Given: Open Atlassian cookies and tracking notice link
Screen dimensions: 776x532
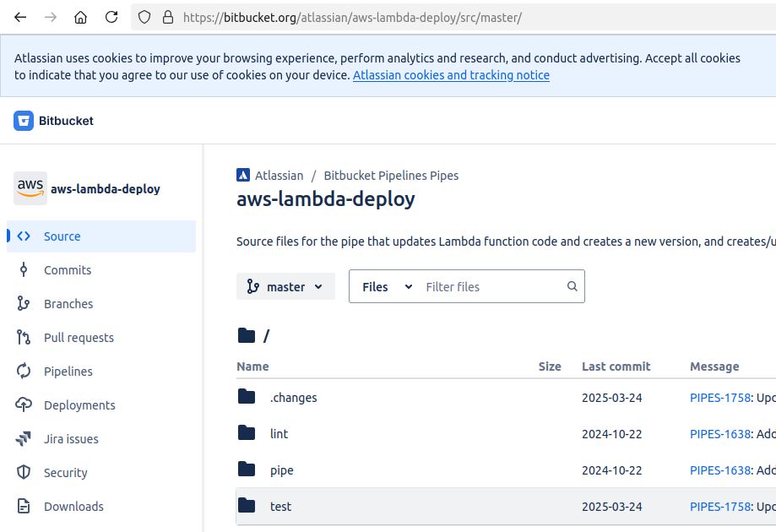Looking at the screenshot, I should point(451,75).
